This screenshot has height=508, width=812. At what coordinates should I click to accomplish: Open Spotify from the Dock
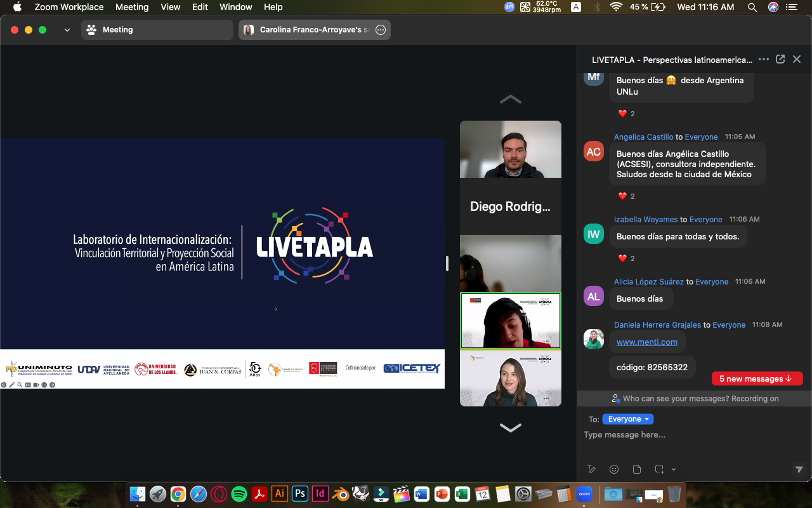239,493
